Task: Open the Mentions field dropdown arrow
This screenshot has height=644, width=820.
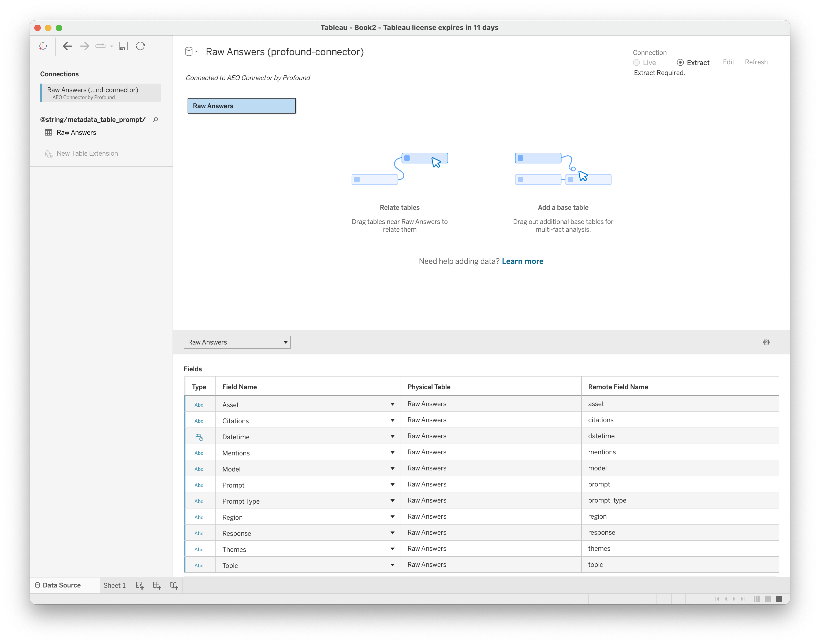Action: coord(392,452)
